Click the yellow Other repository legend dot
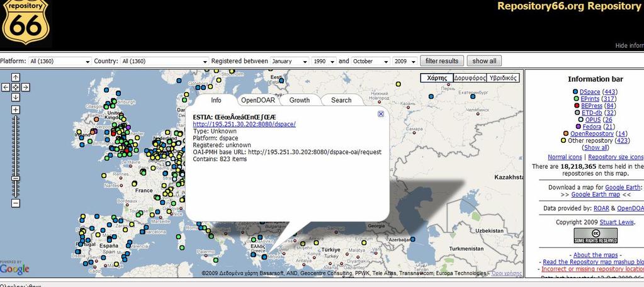The image size is (644, 287). (x=563, y=140)
